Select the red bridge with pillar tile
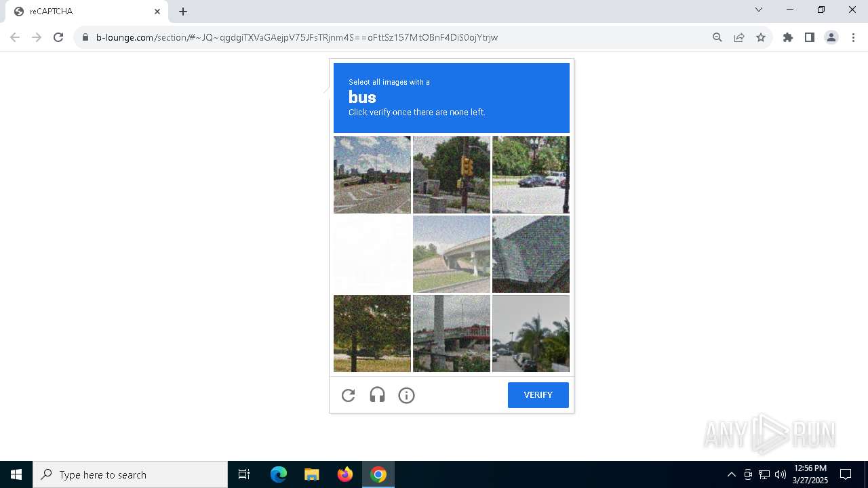 coord(452,333)
